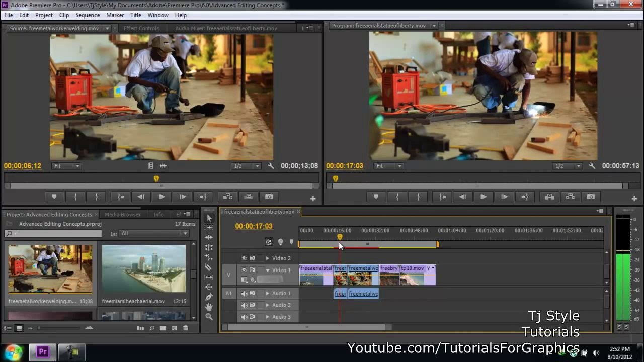Open Program monitor 1/2 resolution dropdown

(x=568, y=166)
